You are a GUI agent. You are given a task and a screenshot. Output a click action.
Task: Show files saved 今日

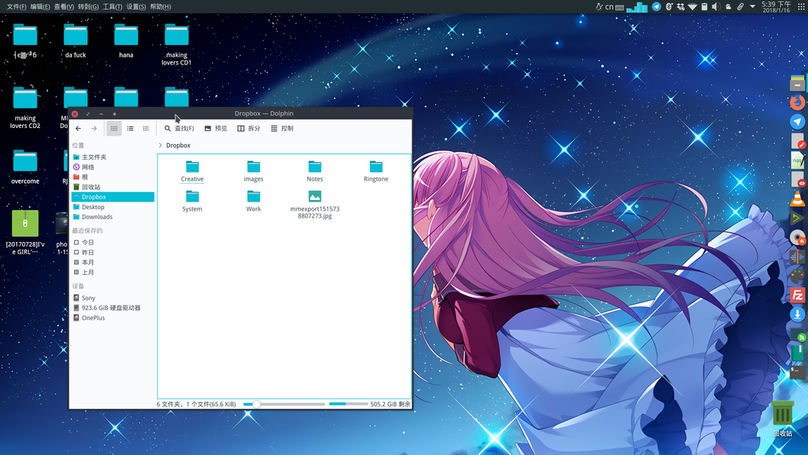point(113,242)
